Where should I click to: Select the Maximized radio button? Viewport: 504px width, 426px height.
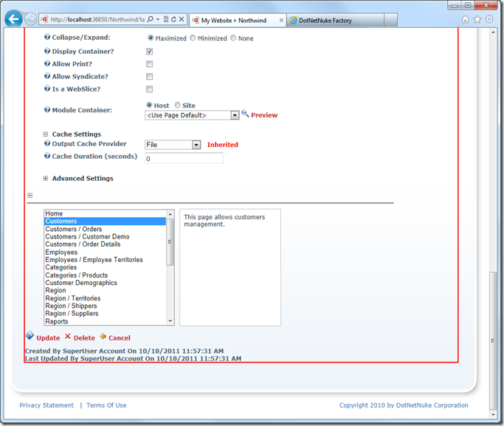(x=151, y=38)
